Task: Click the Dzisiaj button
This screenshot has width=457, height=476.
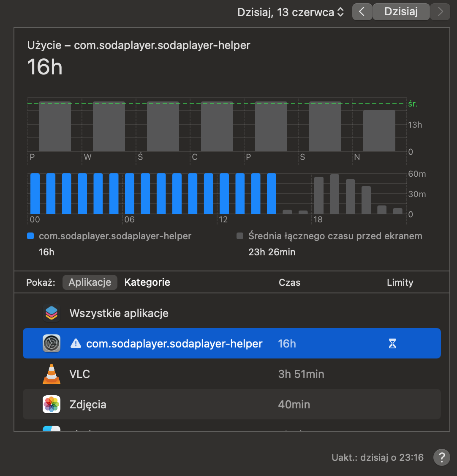Action: coord(401,12)
